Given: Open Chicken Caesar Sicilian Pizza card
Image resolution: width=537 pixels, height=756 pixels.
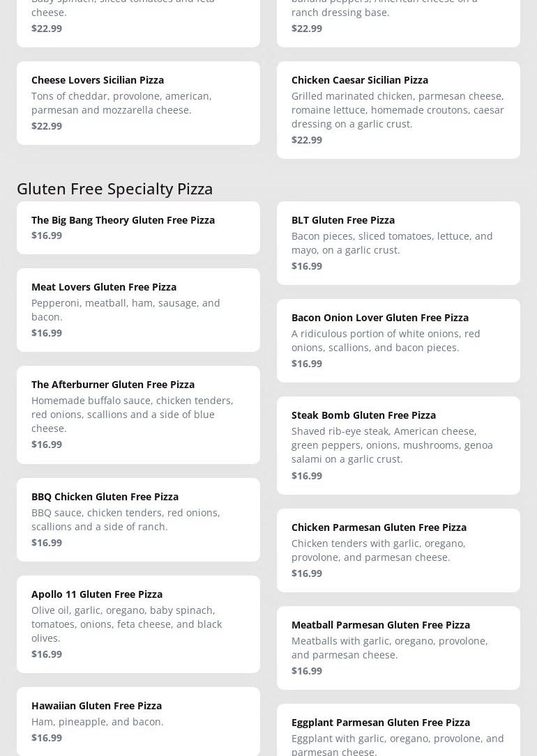Looking at the screenshot, I should (359, 80).
